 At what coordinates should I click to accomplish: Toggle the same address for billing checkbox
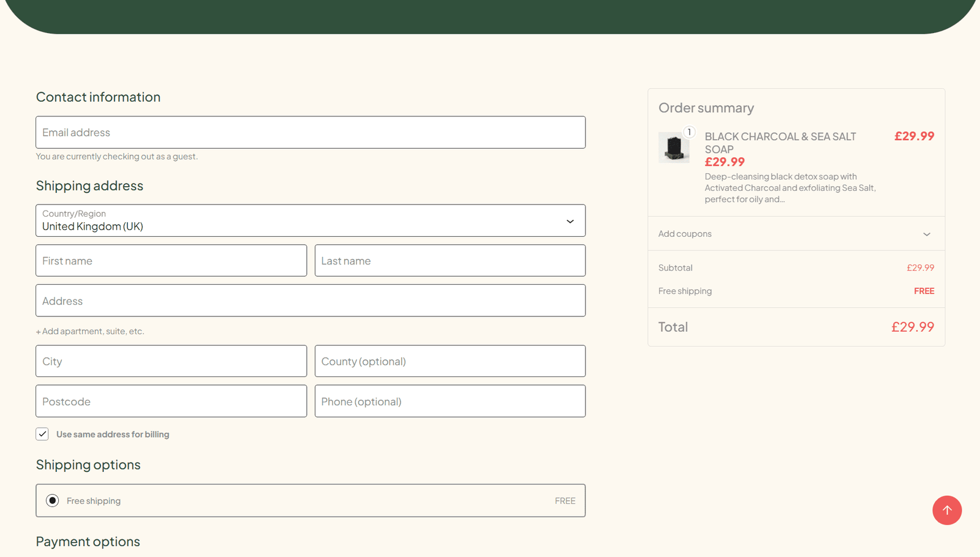42,434
